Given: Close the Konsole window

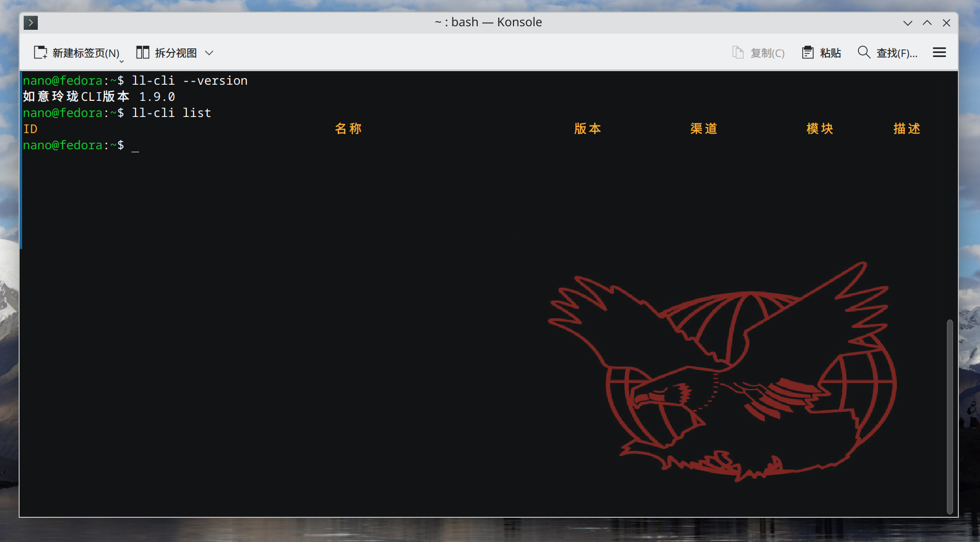Looking at the screenshot, I should (x=946, y=23).
